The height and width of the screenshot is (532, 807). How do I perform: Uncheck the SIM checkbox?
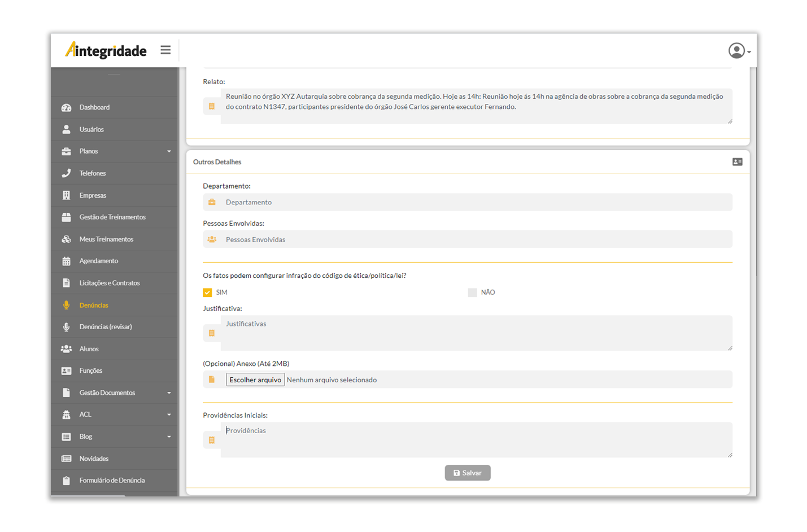[207, 293]
